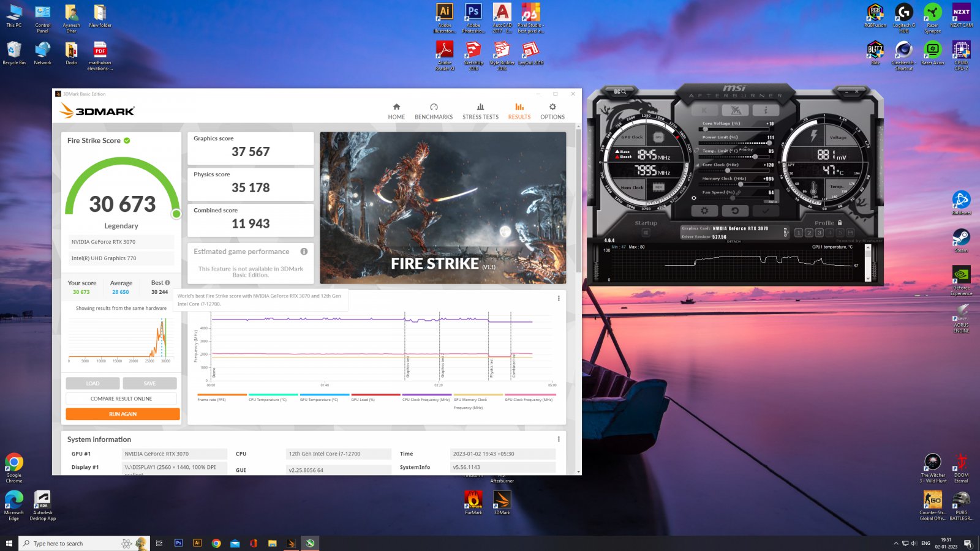Toggle Fan Speed Auto mode in Afterburner
This screenshot has height=551, width=980.
click(772, 201)
